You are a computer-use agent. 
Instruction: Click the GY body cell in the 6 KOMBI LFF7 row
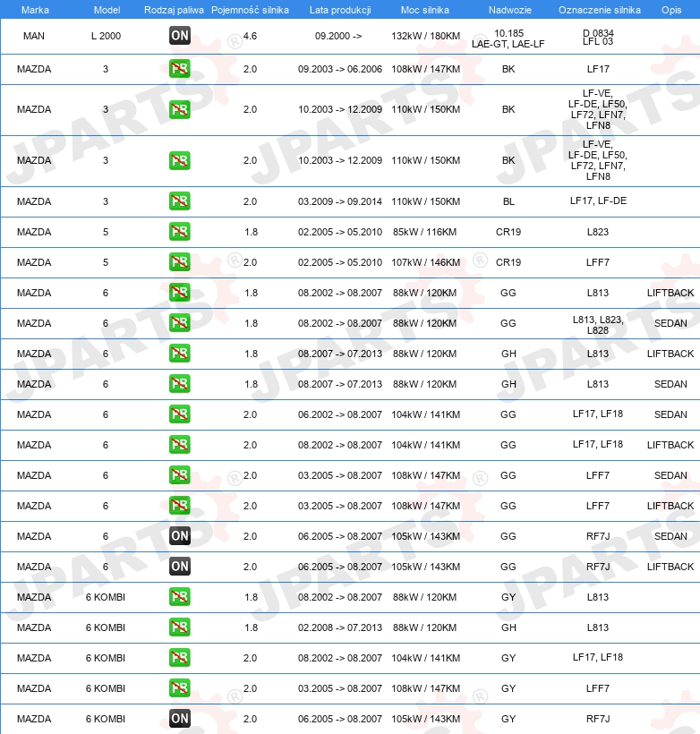(508, 688)
